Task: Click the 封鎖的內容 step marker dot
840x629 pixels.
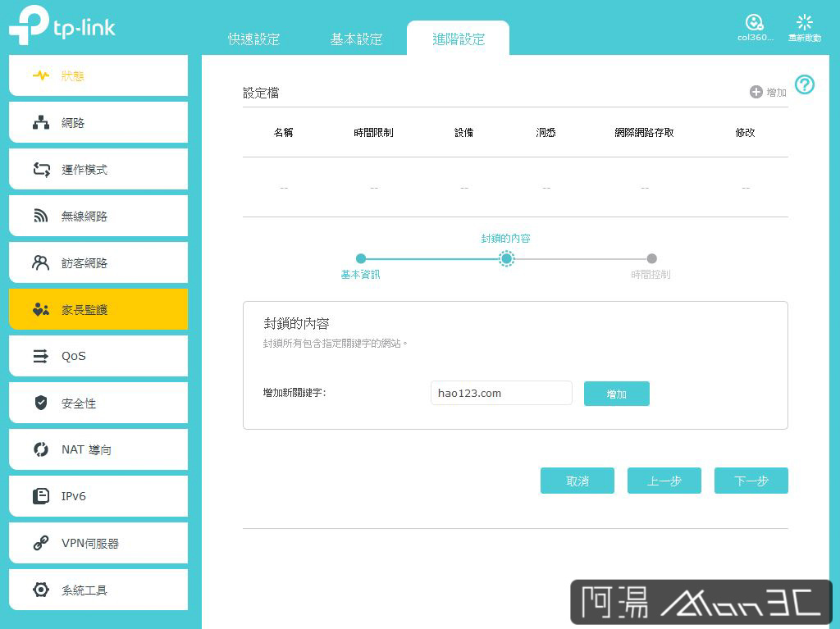Action: tap(506, 259)
